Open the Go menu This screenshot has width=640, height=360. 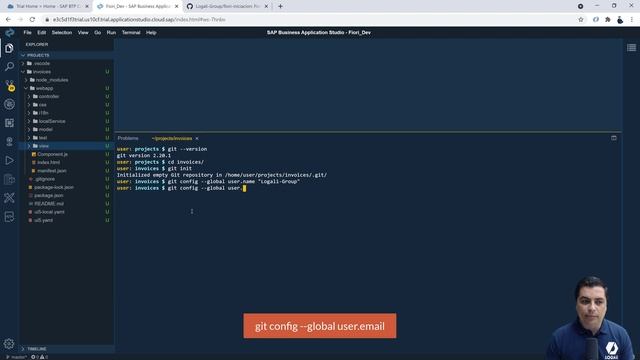coord(98,33)
